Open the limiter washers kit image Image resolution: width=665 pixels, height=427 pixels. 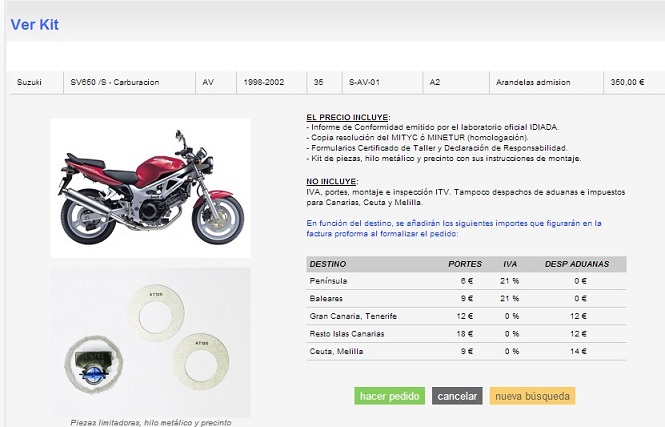pyautogui.click(x=150, y=340)
